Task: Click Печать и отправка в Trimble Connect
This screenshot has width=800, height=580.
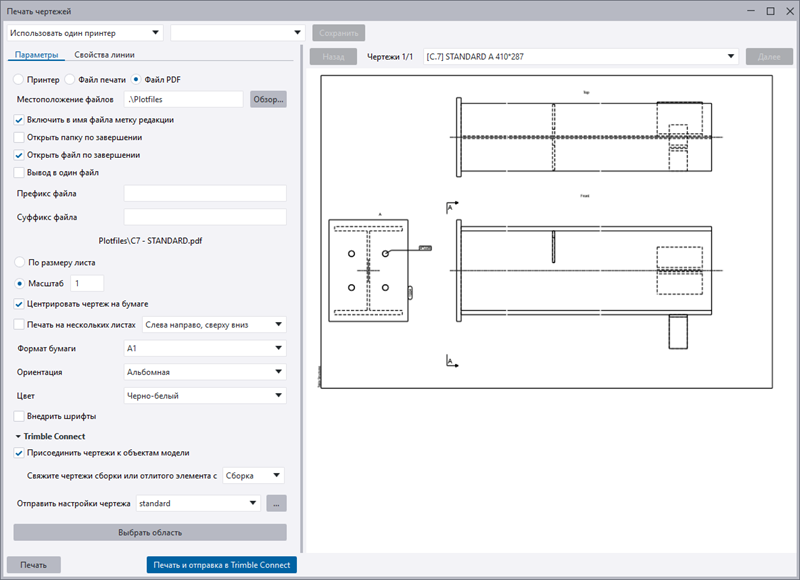Action: click(x=222, y=565)
